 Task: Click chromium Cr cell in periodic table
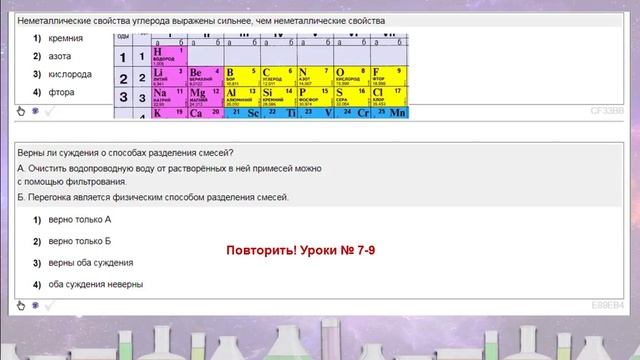click(352, 113)
